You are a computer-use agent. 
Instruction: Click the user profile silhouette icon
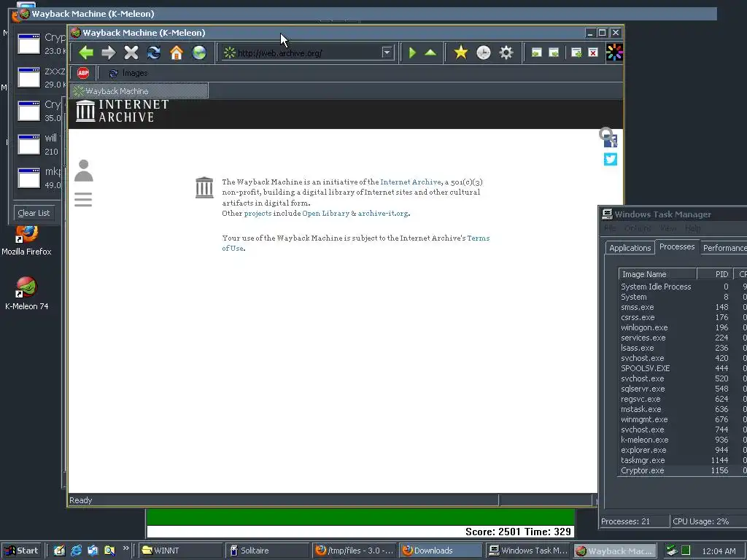[x=83, y=171]
